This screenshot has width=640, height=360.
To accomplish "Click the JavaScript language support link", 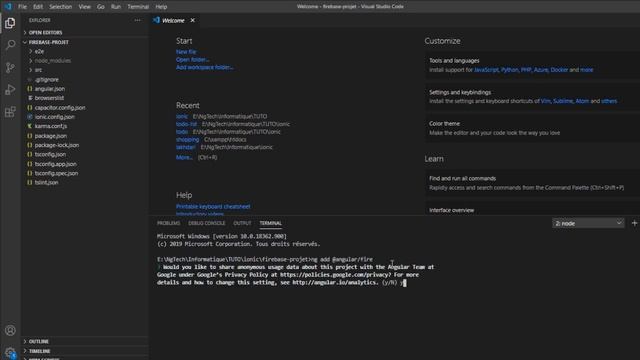I will 486,70.
